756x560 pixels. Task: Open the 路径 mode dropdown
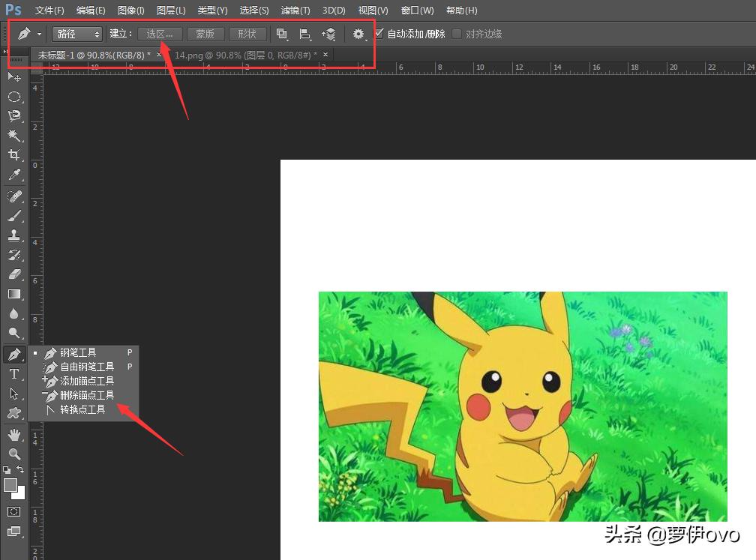(x=77, y=34)
